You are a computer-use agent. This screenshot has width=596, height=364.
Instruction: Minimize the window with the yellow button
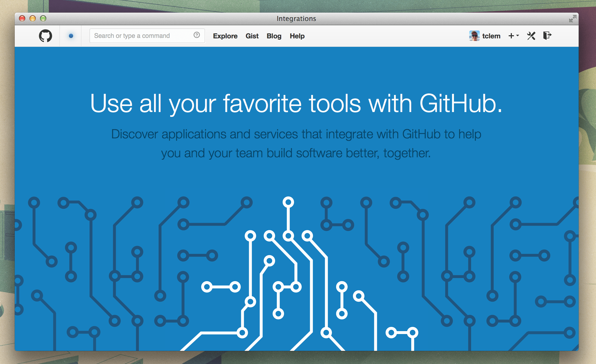point(33,18)
